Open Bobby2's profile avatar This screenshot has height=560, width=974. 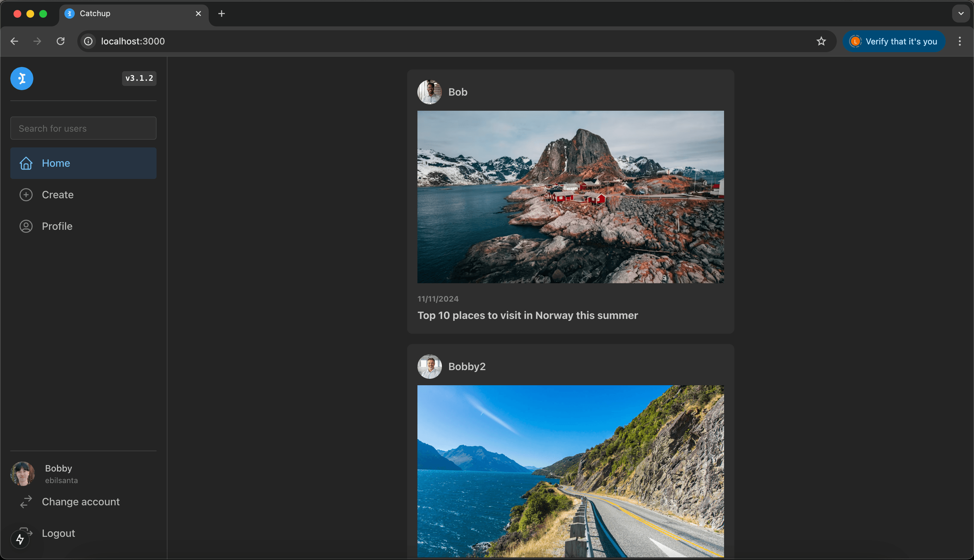point(429,367)
